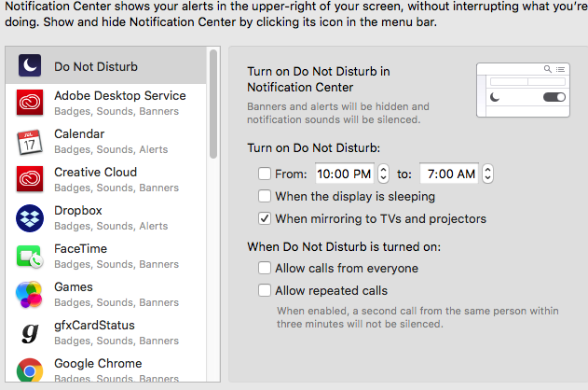Click the stepper beside 7:00 AM
Viewport: 588px width, 390px height.
coord(487,174)
